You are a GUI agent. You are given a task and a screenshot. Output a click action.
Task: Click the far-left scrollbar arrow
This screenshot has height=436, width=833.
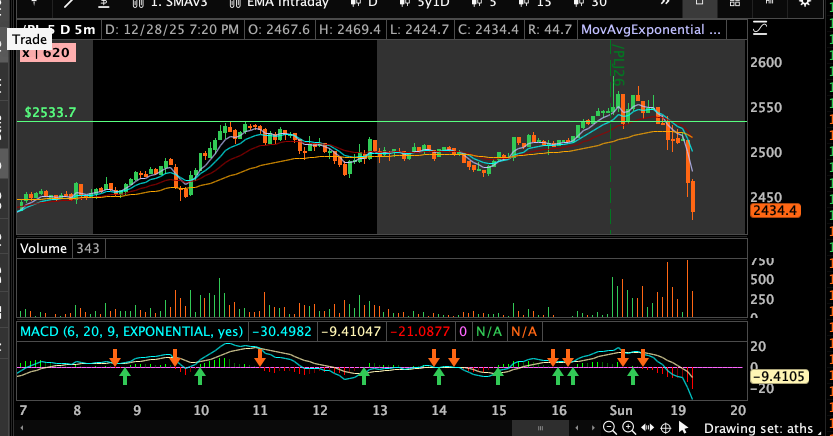(x=22, y=428)
